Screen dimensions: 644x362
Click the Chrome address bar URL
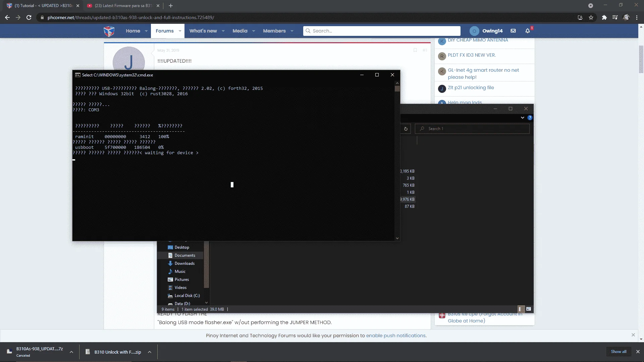[x=131, y=17]
